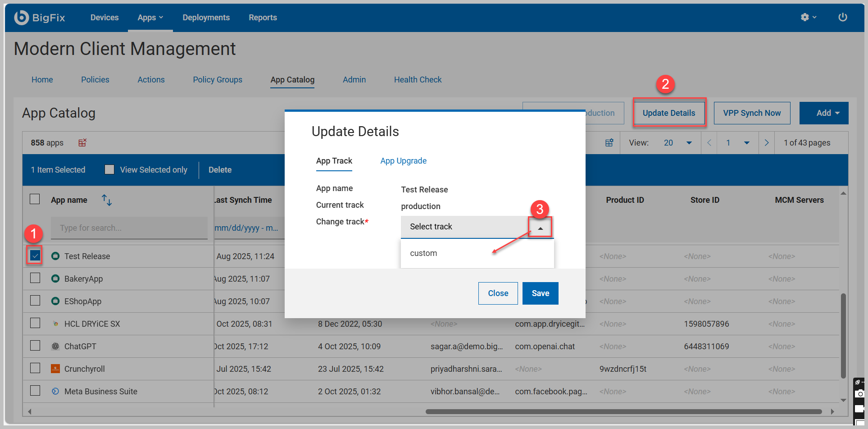Image resolution: width=868 pixels, height=429 pixels.
Task: Click the table's vertical scrollbar thumb
Action: [843, 336]
